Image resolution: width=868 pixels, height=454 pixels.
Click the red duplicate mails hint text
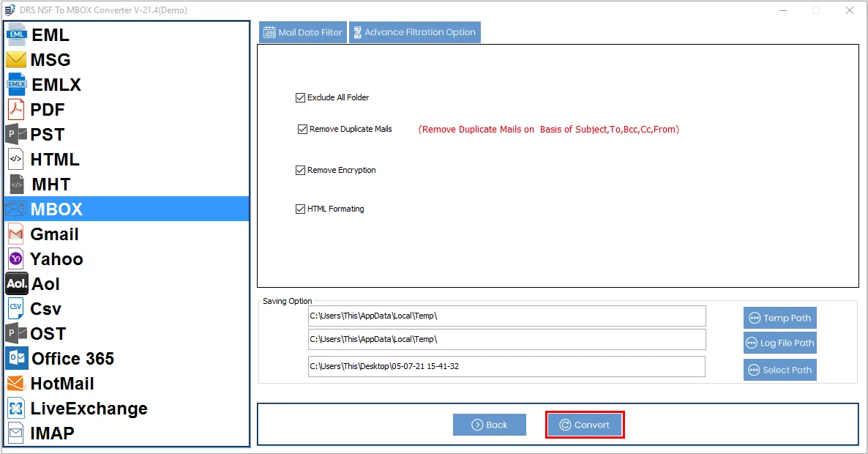pos(549,130)
